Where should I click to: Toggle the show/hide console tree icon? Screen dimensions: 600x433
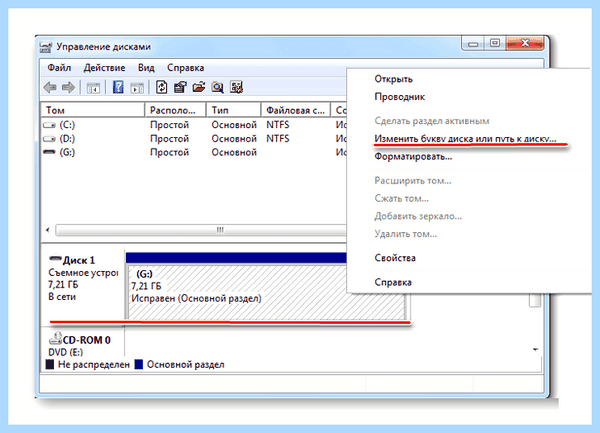(x=93, y=88)
